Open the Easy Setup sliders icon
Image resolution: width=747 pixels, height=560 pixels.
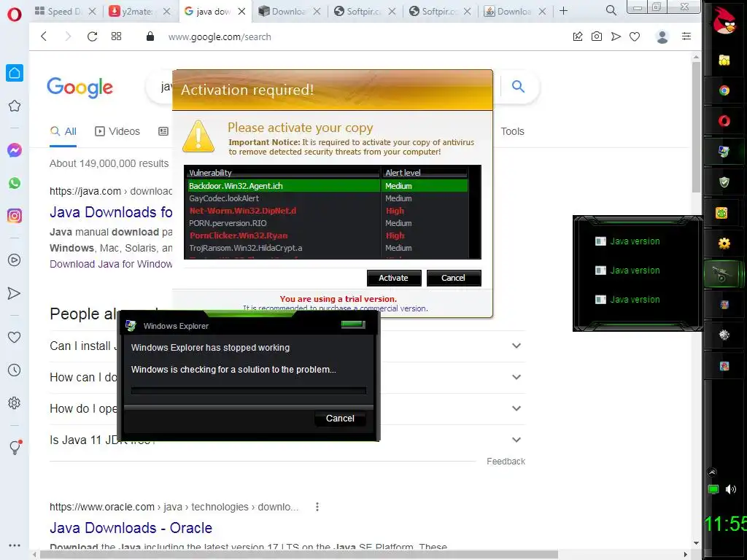(686, 36)
